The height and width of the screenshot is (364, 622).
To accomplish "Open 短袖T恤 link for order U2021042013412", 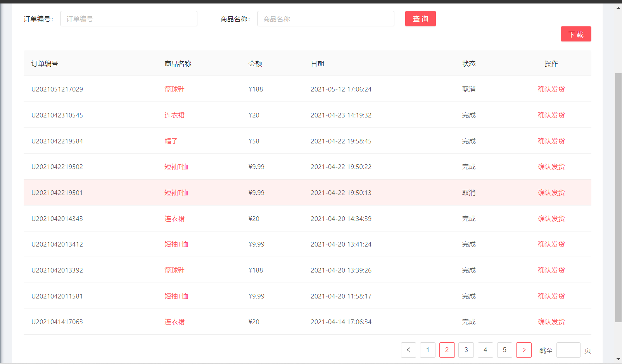I will click(176, 244).
